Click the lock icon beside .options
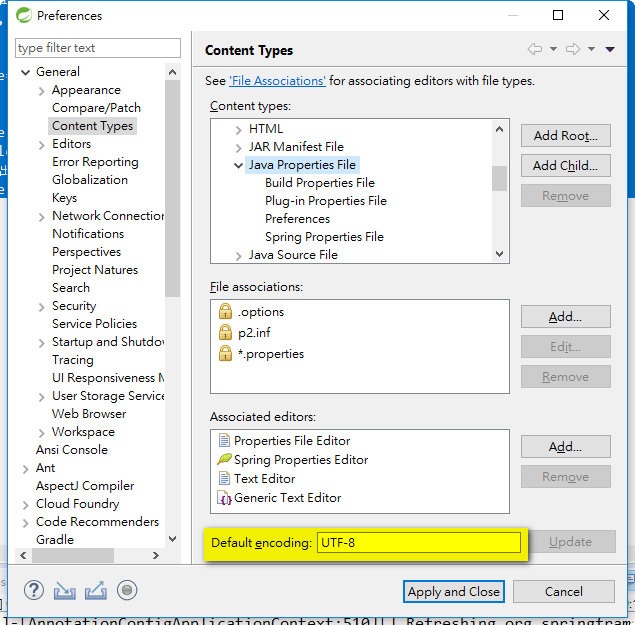 click(225, 311)
